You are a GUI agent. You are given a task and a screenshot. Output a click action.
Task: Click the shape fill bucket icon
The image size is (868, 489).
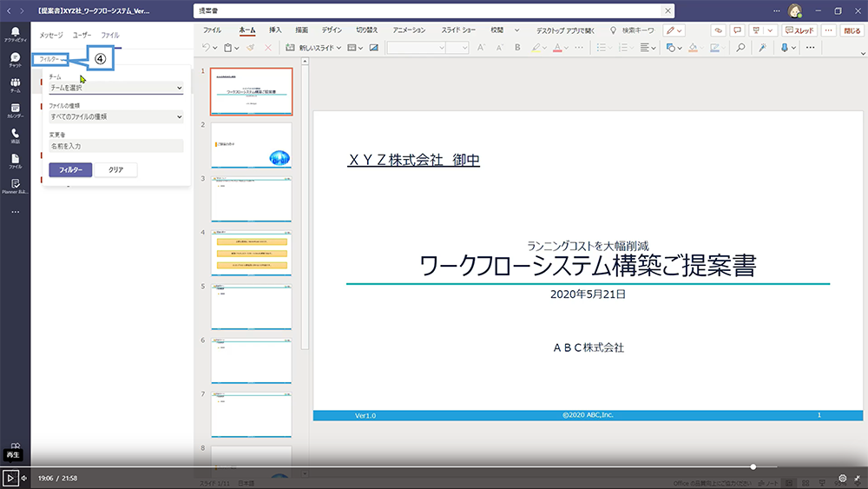pyautogui.click(x=693, y=48)
